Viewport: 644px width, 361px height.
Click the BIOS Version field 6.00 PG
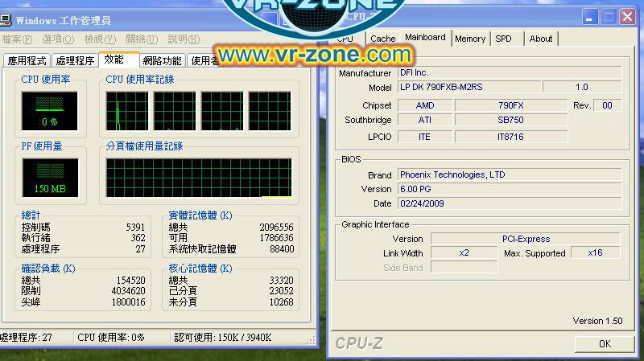pos(510,189)
